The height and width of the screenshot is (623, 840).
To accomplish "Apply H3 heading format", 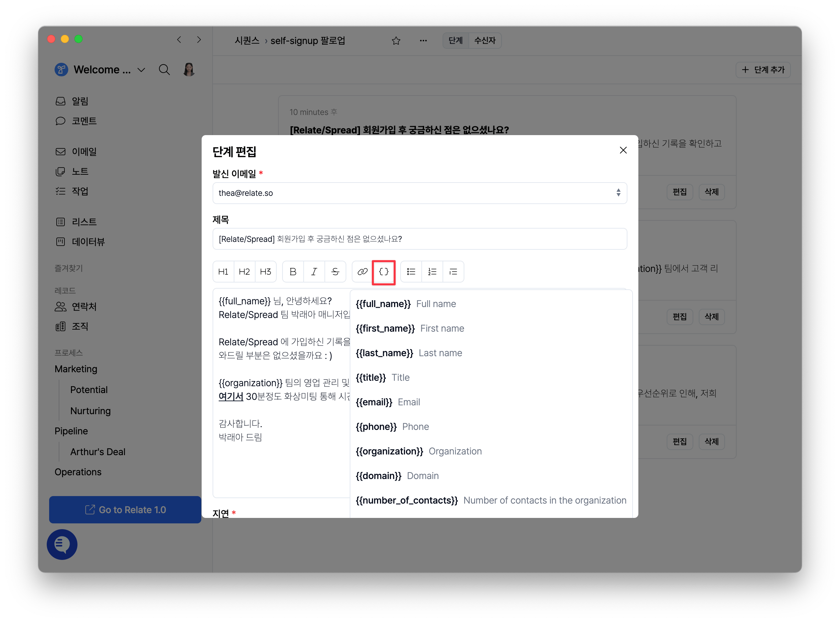I will tap(265, 272).
